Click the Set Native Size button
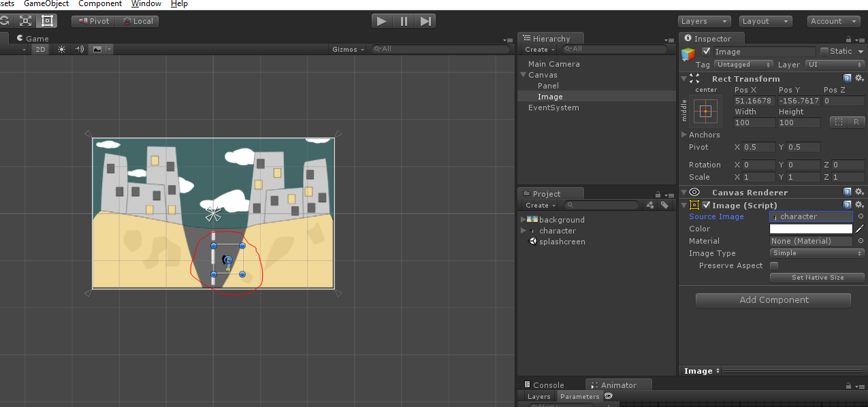Image resolution: width=868 pixels, height=407 pixels. (816, 277)
